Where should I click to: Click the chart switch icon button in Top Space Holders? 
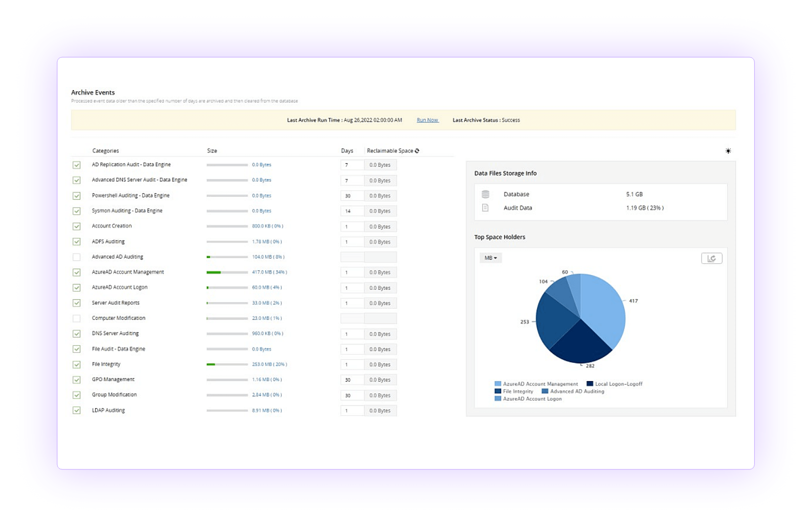pos(711,258)
